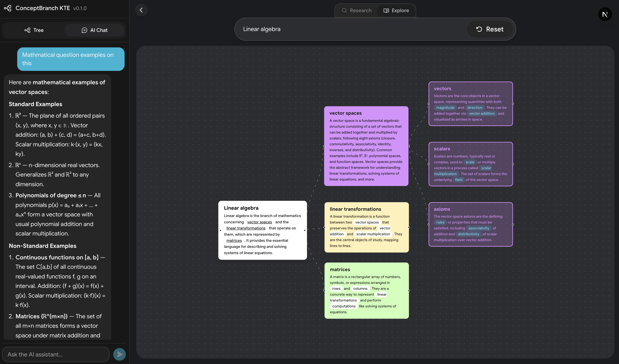
Task: Select the green matrices node title
Action: [x=340, y=269]
